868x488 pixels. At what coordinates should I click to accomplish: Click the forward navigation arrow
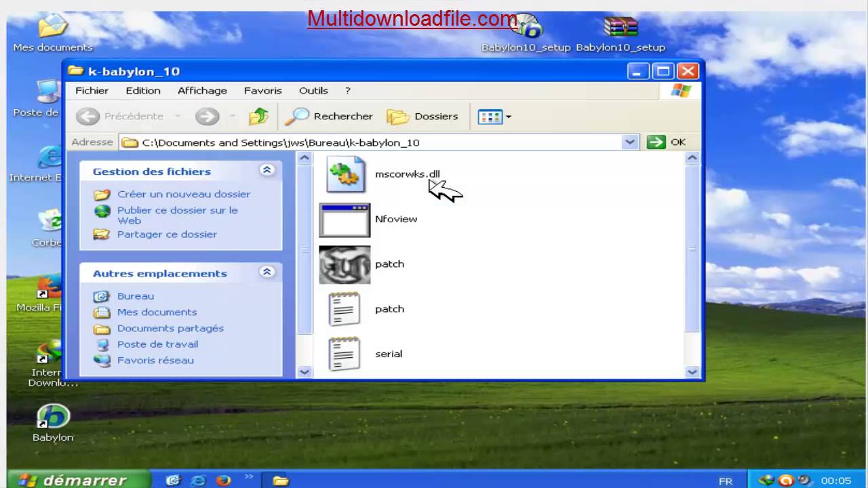[207, 117]
